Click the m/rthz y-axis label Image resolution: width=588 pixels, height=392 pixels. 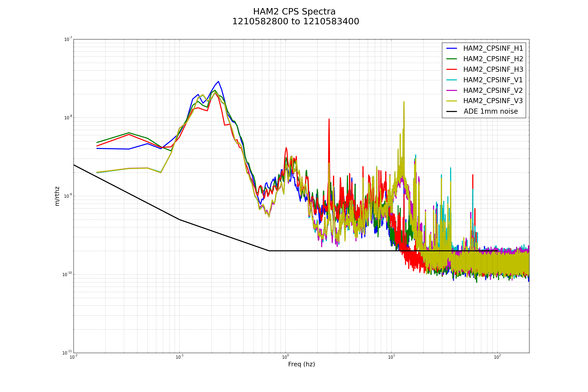(x=57, y=196)
